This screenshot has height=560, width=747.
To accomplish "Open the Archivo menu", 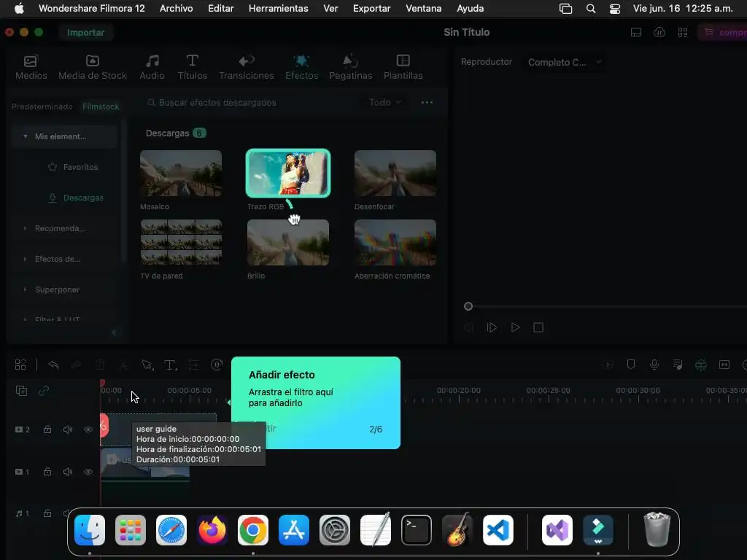I will (x=177, y=8).
